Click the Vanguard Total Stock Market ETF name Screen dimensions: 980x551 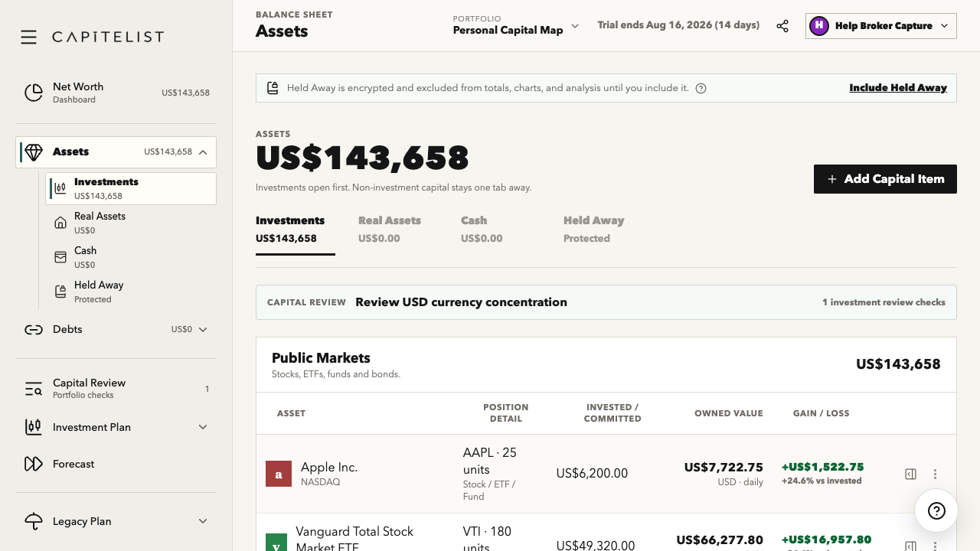coord(354,540)
